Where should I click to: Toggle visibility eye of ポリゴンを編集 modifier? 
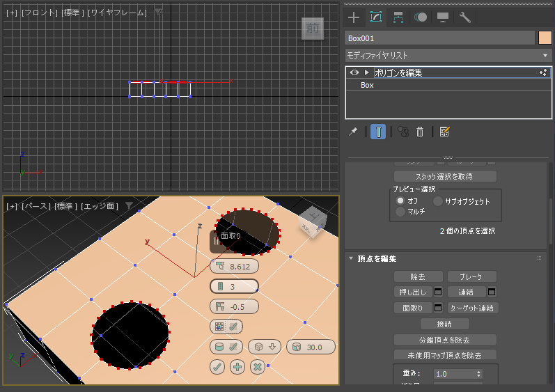click(354, 72)
